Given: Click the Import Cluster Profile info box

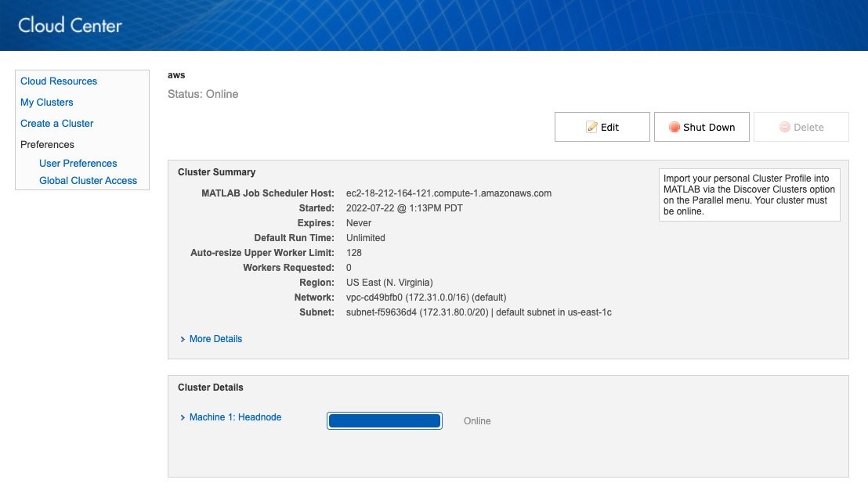Looking at the screenshot, I should pyautogui.click(x=750, y=195).
